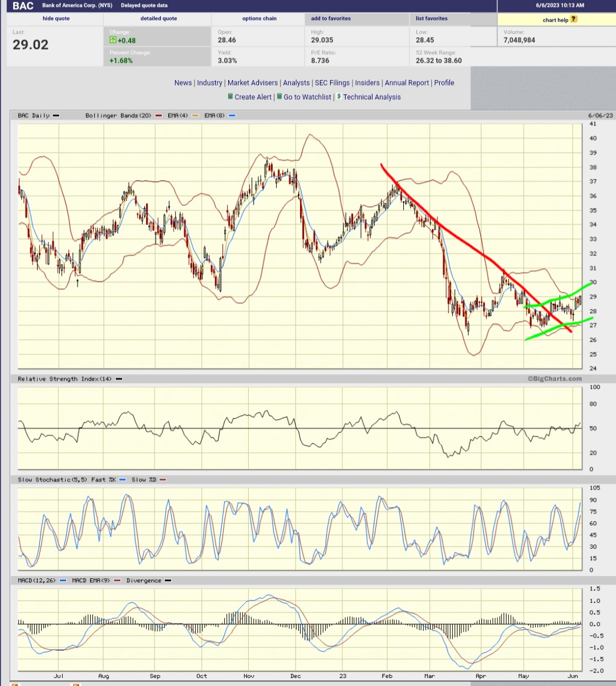Viewport: 616px width, 686px height.
Task: Click the P/E ratio 8.736
Action: tap(320, 60)
